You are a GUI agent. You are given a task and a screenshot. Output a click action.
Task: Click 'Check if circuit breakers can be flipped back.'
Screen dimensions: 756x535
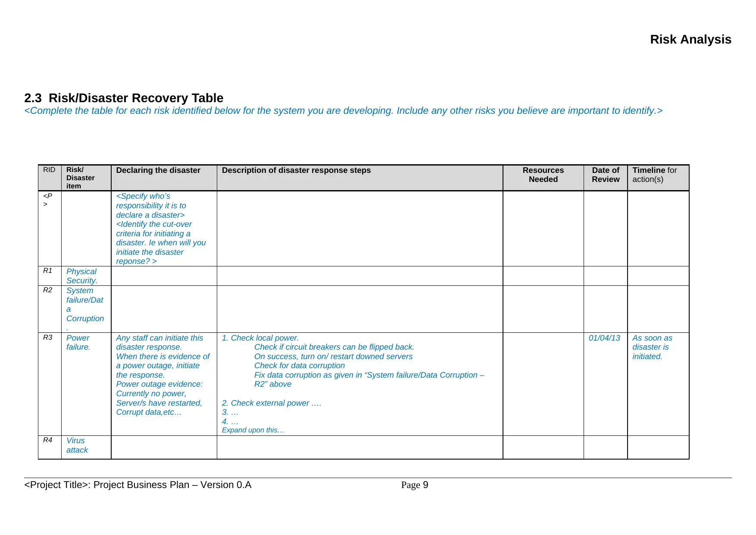tap(334, 347)
